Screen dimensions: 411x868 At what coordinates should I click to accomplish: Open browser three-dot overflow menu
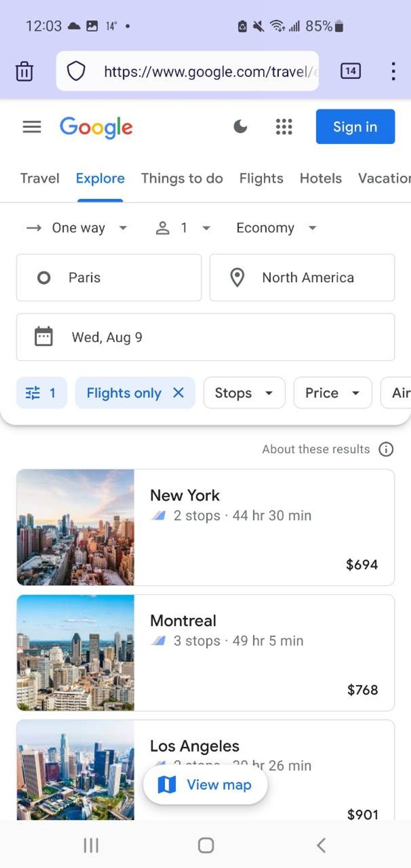(x=394, y=71)
